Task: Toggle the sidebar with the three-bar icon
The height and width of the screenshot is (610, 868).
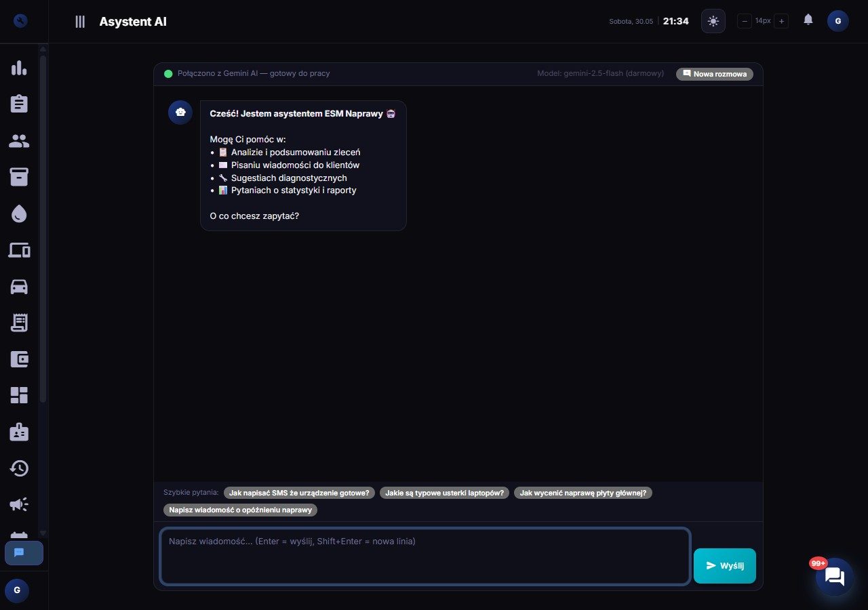Action: (x=80, y=22)
